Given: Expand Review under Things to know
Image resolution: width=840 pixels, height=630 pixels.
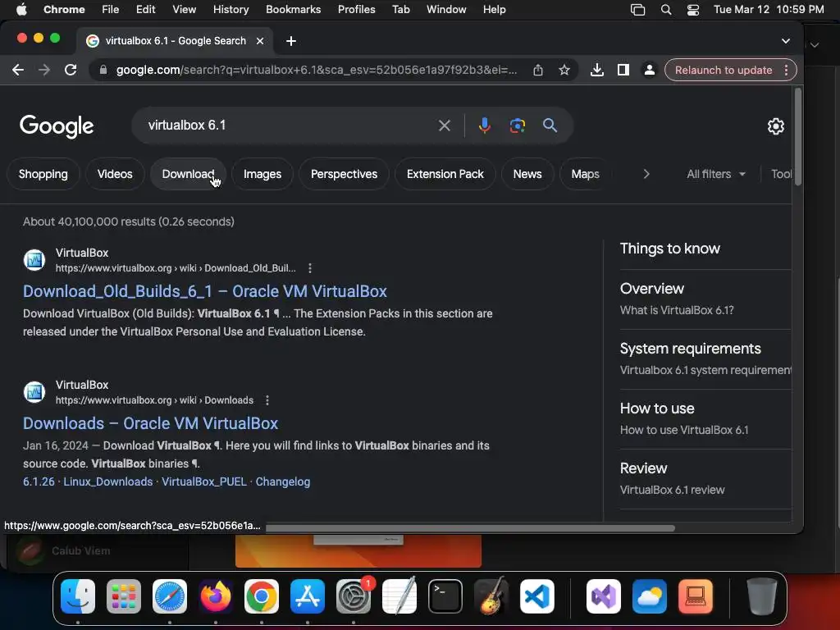Looking at the screenshot, I should [x=705, y=479].
